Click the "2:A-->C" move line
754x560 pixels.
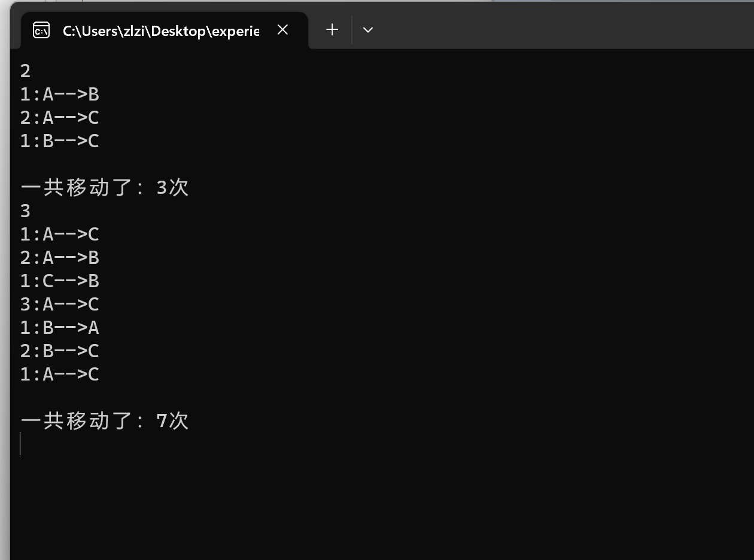[59, 117]
